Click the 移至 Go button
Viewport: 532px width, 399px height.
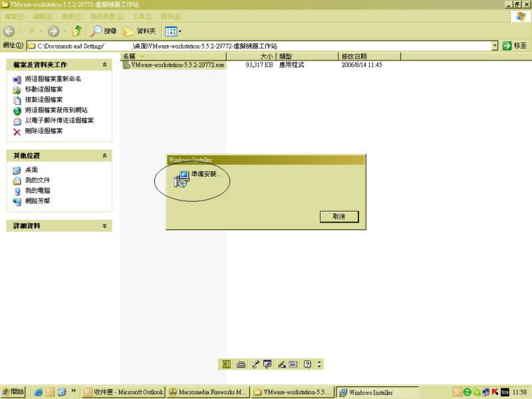(x=515, y=45)
